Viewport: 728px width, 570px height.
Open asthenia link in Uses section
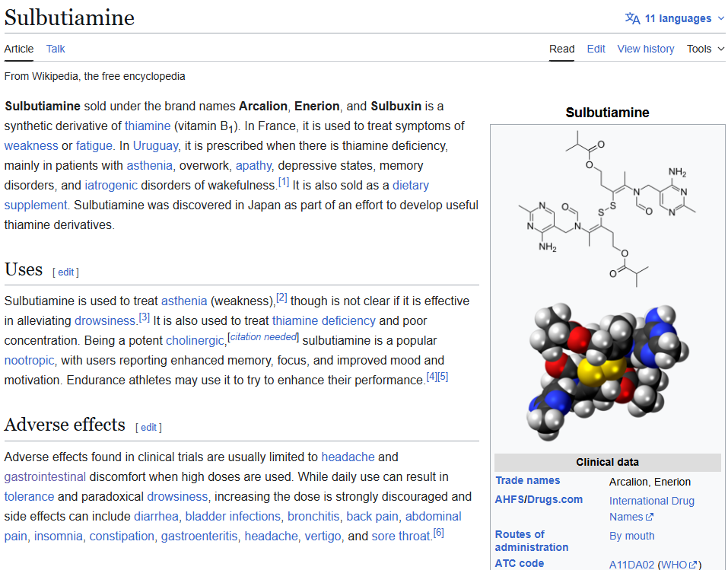tap(184, 301)
